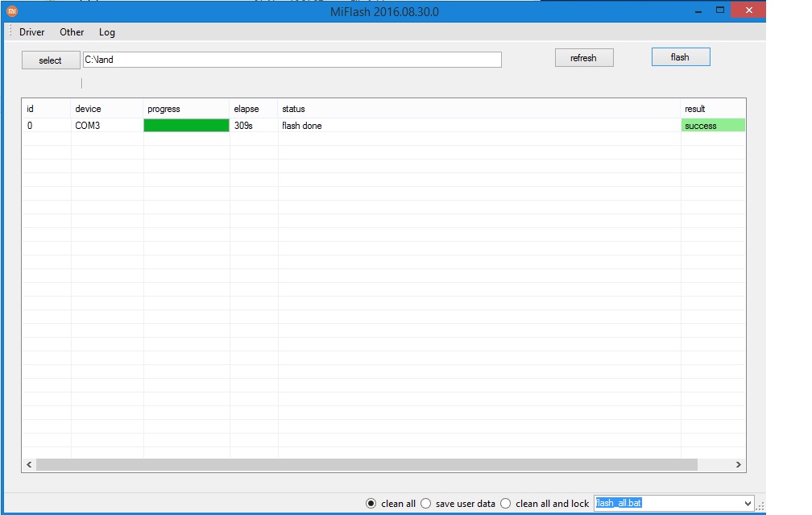
Task: Click the window resize grip at bottom right
Action: tap(760, 507)
